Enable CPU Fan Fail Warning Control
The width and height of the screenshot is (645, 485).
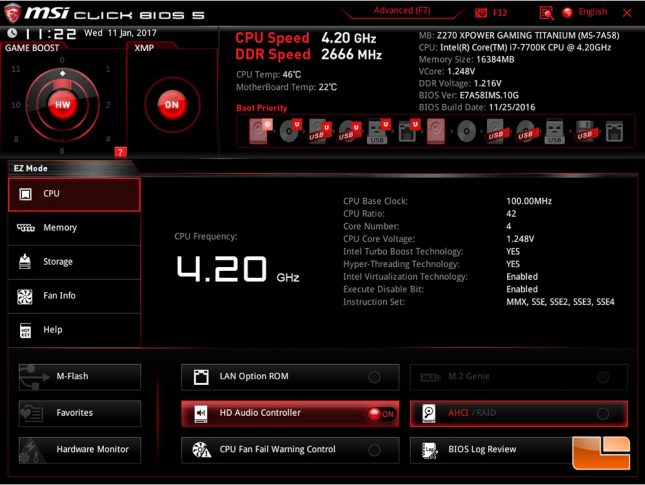(374, 450)
